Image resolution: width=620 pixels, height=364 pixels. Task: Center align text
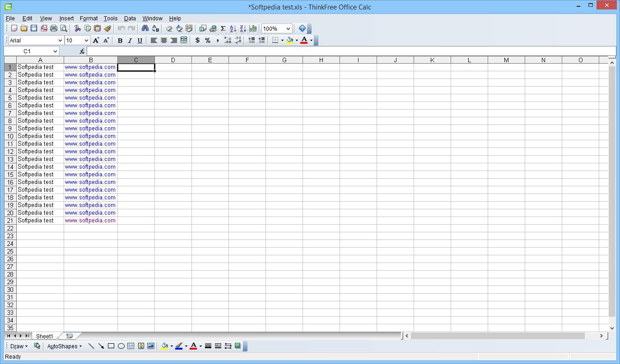pos(164,40)
